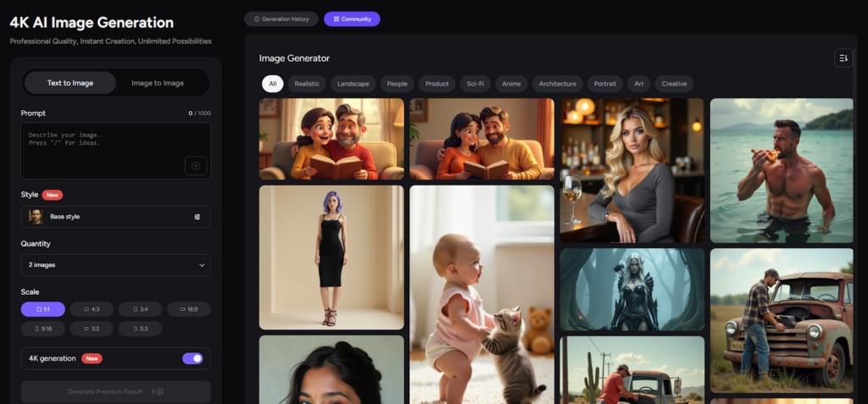Open cartoon couple in red sweater image
The height and width of the screenshot is (404, 868).
[x=331, y=139]
